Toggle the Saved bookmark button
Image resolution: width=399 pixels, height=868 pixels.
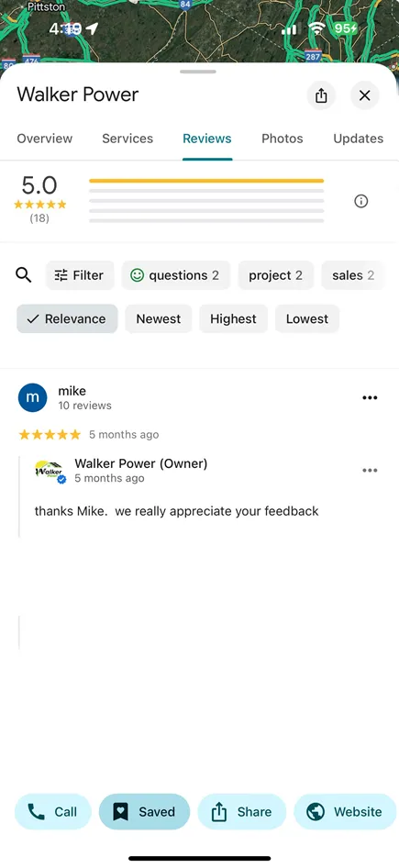pos(144,811)
